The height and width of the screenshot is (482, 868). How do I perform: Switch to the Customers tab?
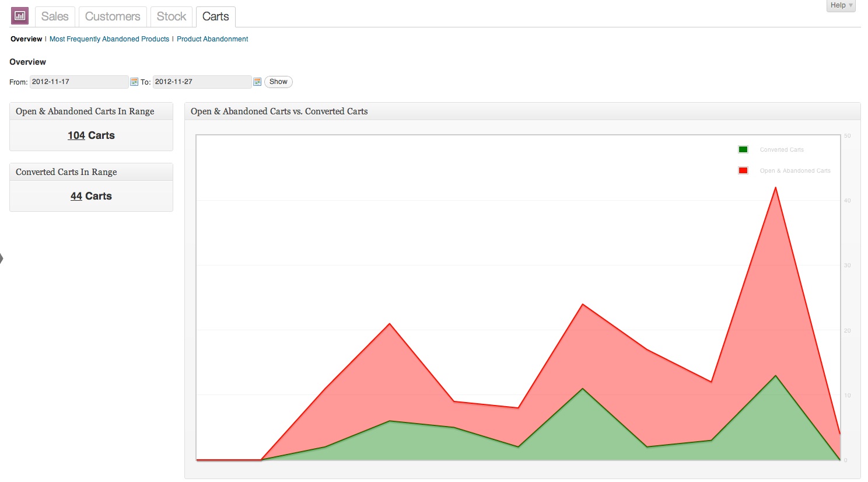click(113, 16)
